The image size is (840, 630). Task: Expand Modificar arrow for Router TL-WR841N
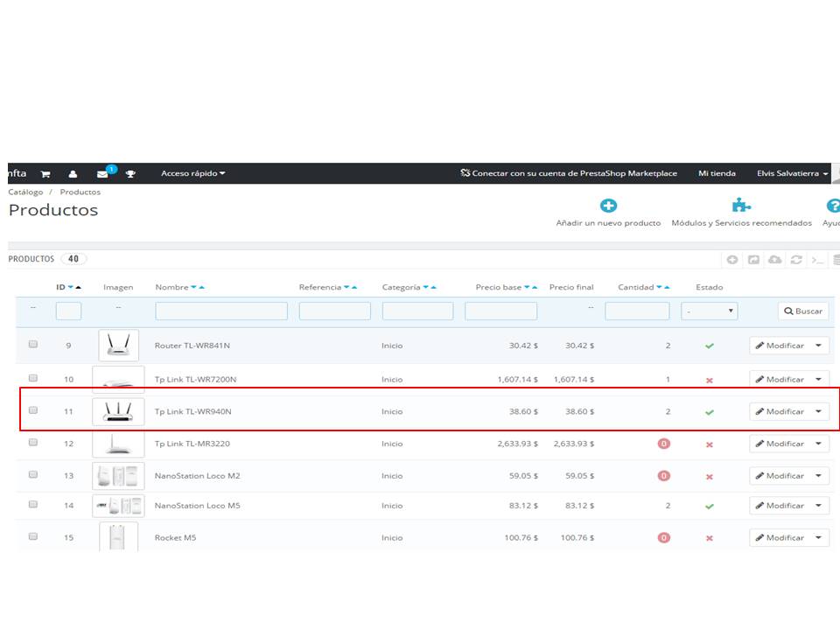819,346
